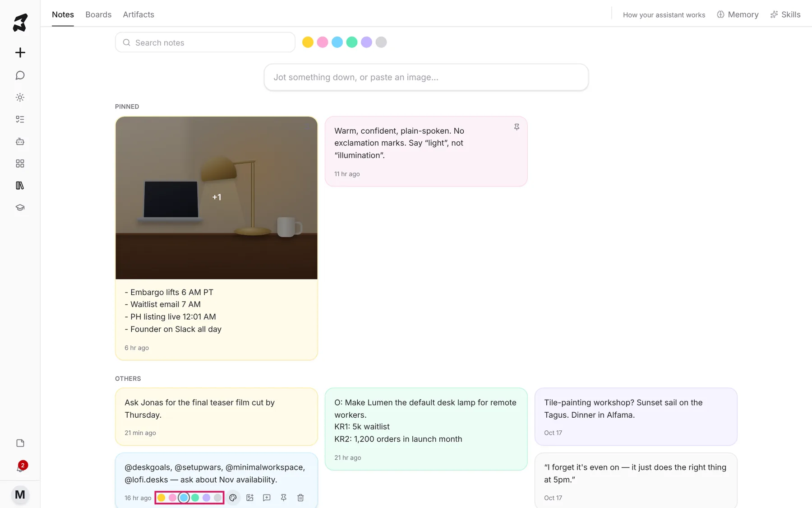Pin the @deskgoals note
This screenshot has height=508, width=812.
pyautogui.click(x=284, y=498)
